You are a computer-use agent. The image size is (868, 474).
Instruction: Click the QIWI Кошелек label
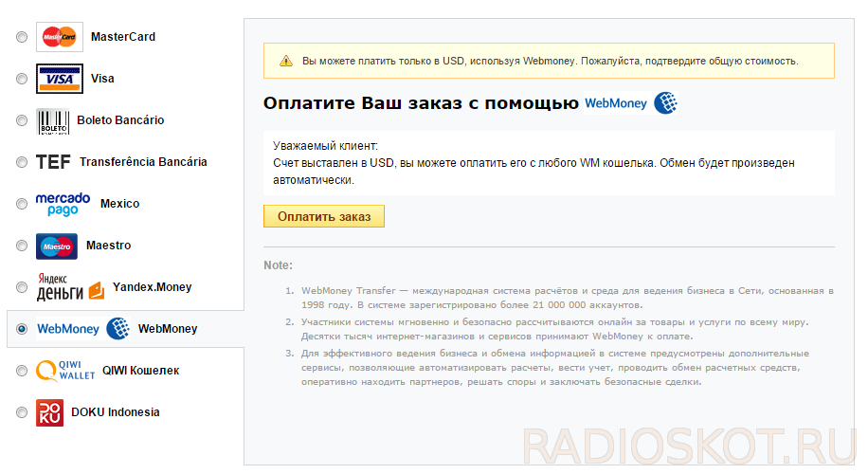pos(140,371)
